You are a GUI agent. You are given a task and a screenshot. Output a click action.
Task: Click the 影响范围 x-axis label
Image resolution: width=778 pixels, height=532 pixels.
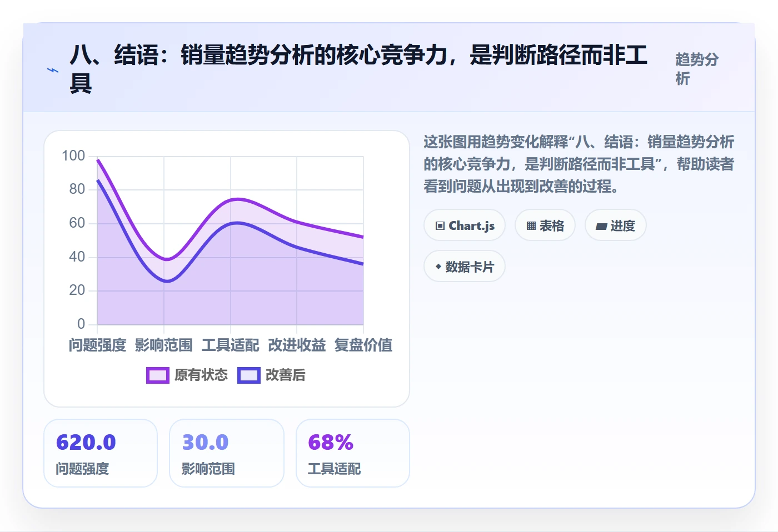[x=164, y=345]
